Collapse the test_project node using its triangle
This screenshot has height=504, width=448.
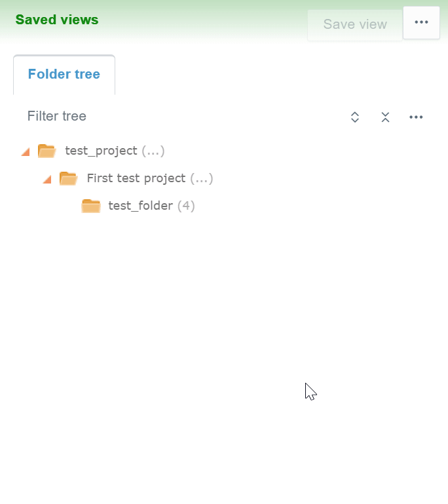(26, 151)
